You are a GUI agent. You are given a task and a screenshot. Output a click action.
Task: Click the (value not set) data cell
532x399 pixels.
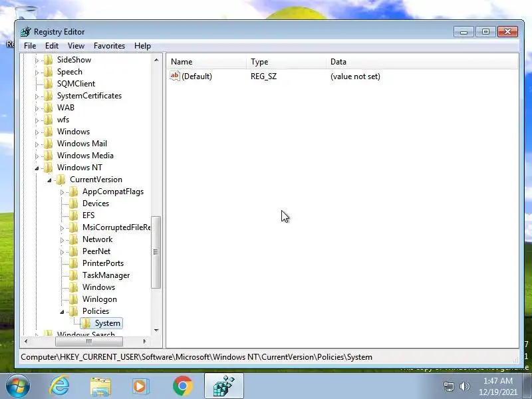[x=355, y=76]
